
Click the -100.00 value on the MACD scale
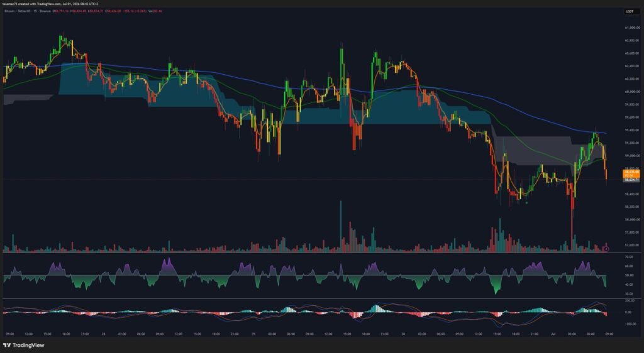tap(629, 323)
